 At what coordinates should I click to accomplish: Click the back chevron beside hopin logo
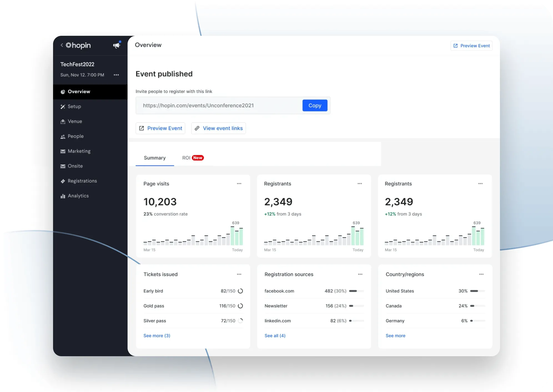pyautogui.click(x=62, y=45)
